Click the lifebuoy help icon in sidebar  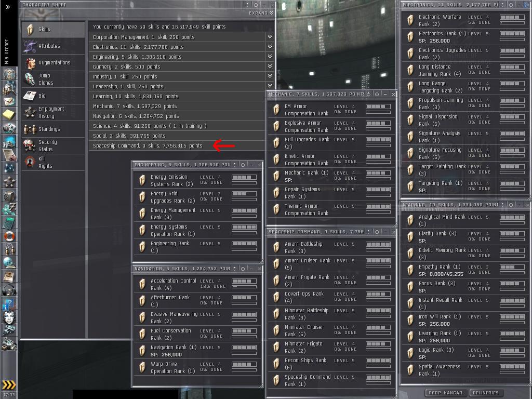point(9,236)
